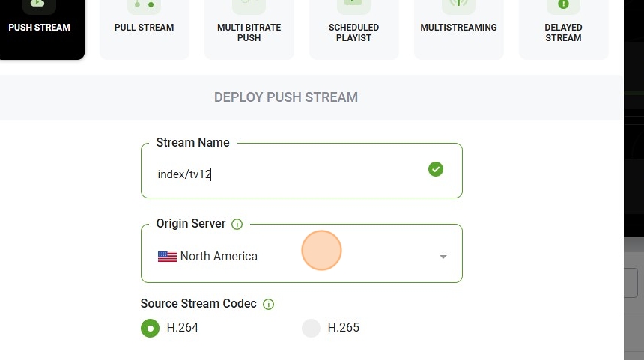Open the Origin Server dropdown
The image size is (644, 360).
tap(302, 254)
